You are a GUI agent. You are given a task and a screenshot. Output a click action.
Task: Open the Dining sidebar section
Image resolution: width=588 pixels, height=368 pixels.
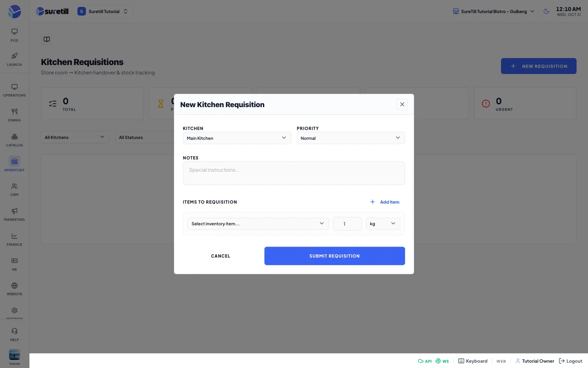[x=14, y=115]
